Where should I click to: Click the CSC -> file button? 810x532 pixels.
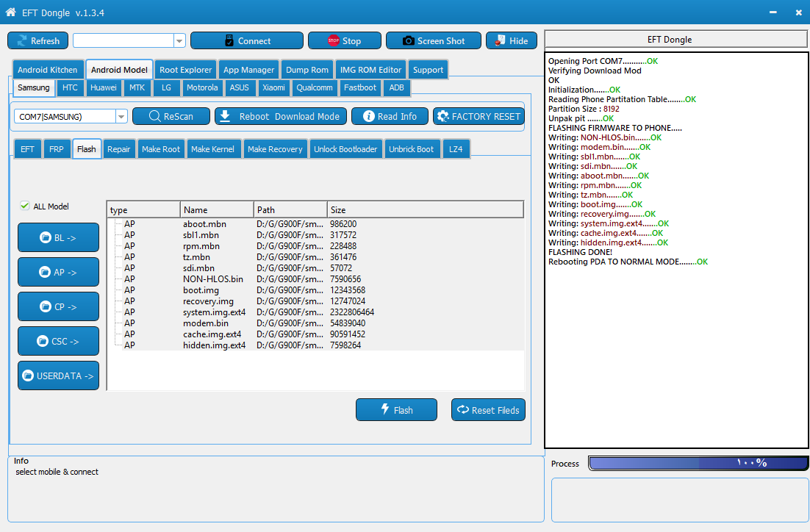pyautogui.click(x=58, y=342)
